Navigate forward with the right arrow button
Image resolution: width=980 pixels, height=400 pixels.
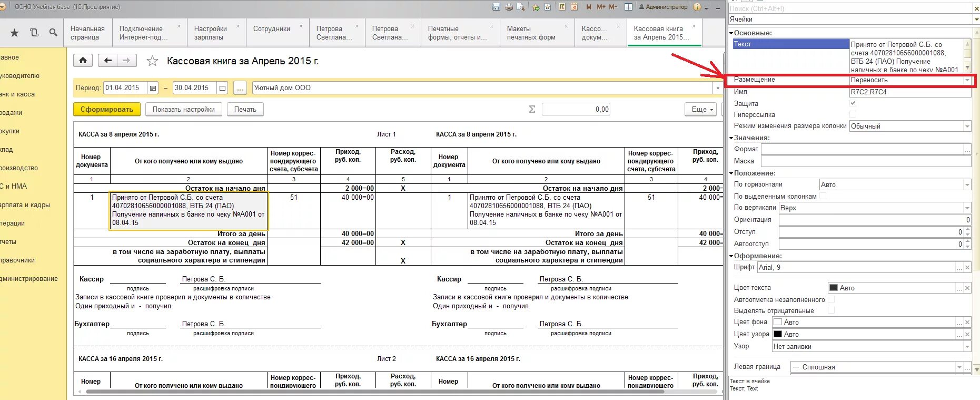[x=127, y=61]
